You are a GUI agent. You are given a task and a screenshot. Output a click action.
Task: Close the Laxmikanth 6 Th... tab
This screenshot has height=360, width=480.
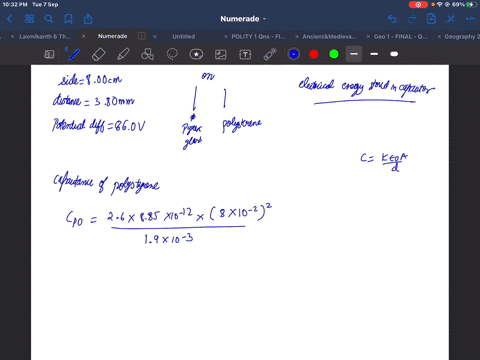12,36
